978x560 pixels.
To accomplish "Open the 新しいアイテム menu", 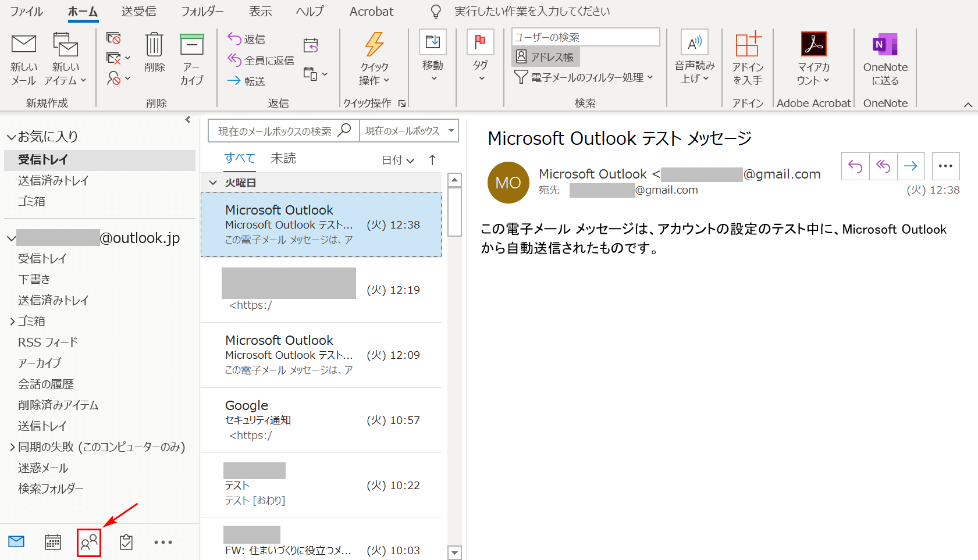I will (65, 59).
